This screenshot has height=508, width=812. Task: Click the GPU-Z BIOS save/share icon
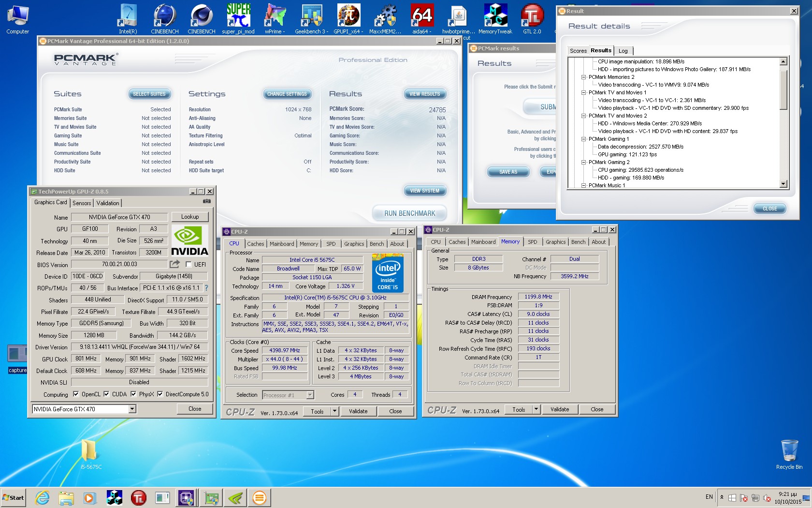174,264
